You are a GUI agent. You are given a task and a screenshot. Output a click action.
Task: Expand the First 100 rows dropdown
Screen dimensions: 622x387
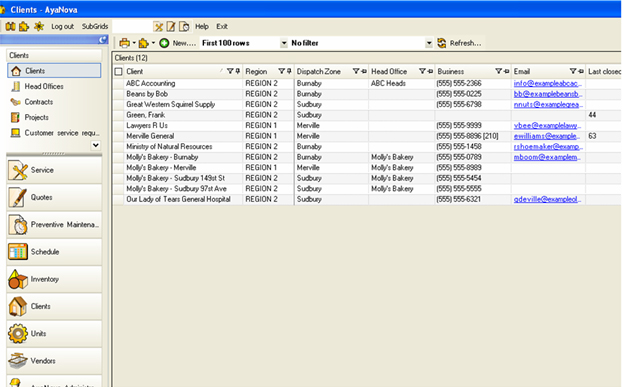click(x=284, y=43)
